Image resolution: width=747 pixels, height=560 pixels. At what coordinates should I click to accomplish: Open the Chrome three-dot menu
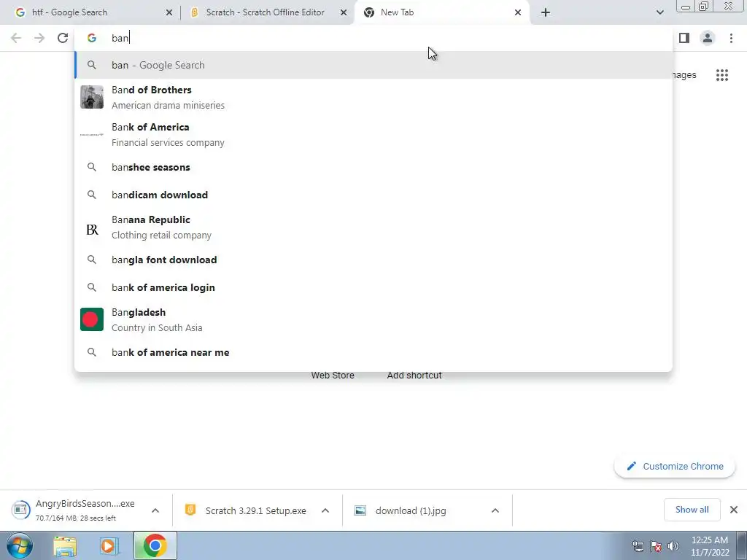click(731, 38)
